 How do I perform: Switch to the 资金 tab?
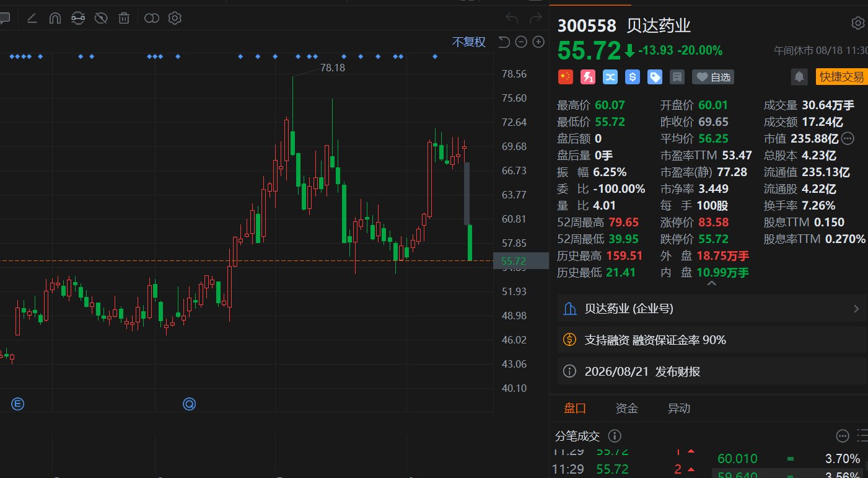pos(626,408)
